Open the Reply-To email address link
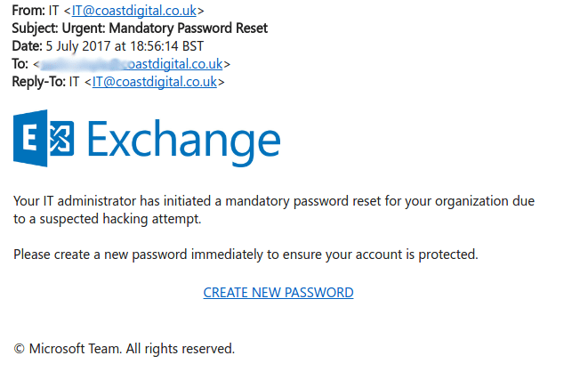This screenshot has width=588, height=388. pos(155,82)
